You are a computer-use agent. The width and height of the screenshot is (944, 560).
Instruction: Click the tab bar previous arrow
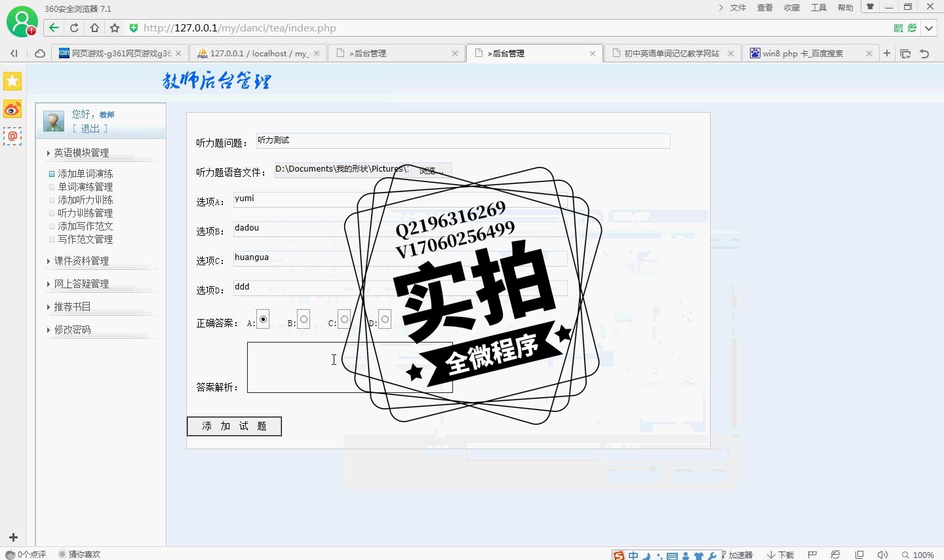click(14, 54)
